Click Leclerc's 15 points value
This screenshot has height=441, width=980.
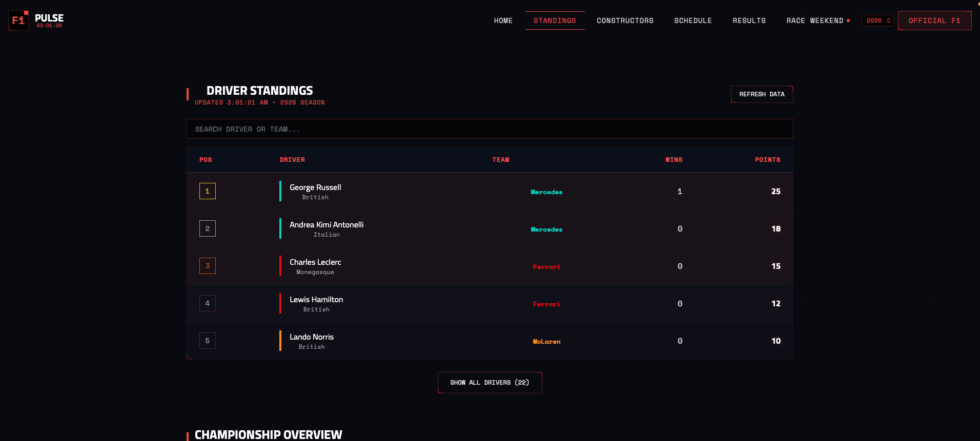click(776, 266)
